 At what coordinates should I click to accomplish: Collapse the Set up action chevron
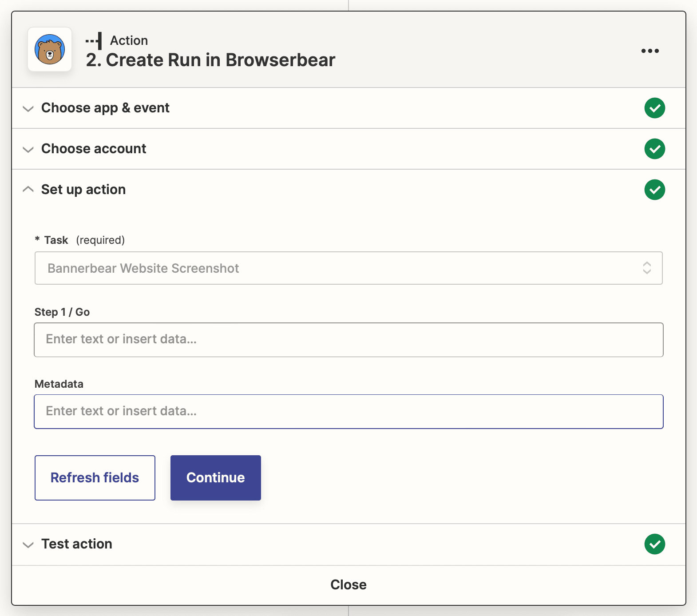tap(28, 190)
